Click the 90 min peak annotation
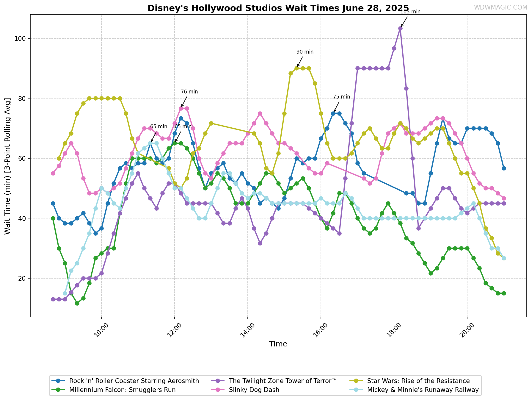532x400 pixels. click(x=305, y=52)
